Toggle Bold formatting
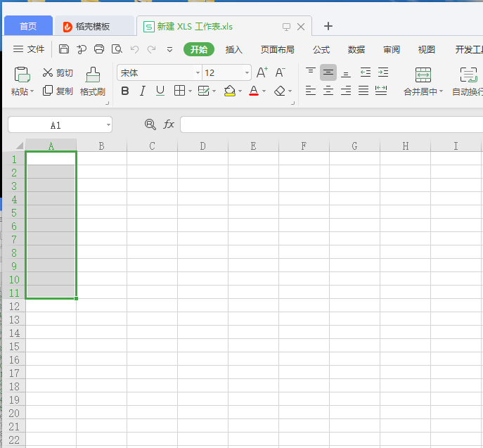 (125, 91)
